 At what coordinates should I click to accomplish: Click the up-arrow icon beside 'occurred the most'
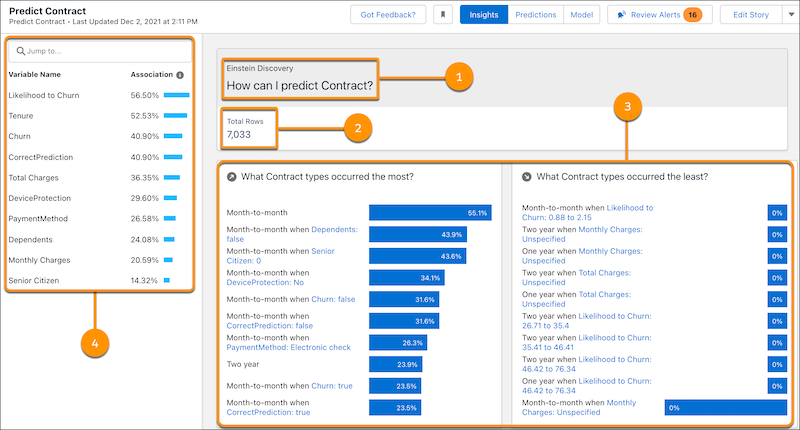[232, 177]
